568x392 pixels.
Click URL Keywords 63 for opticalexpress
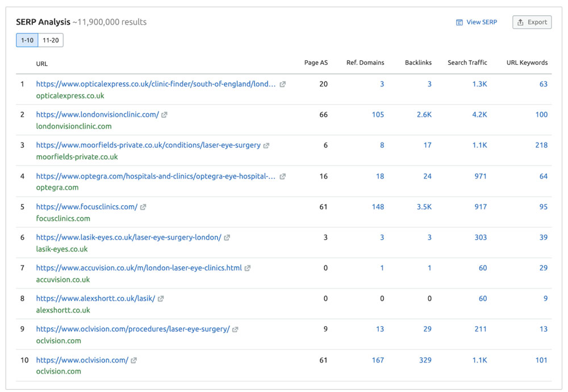pyautogui.click(x=544, y=84)
